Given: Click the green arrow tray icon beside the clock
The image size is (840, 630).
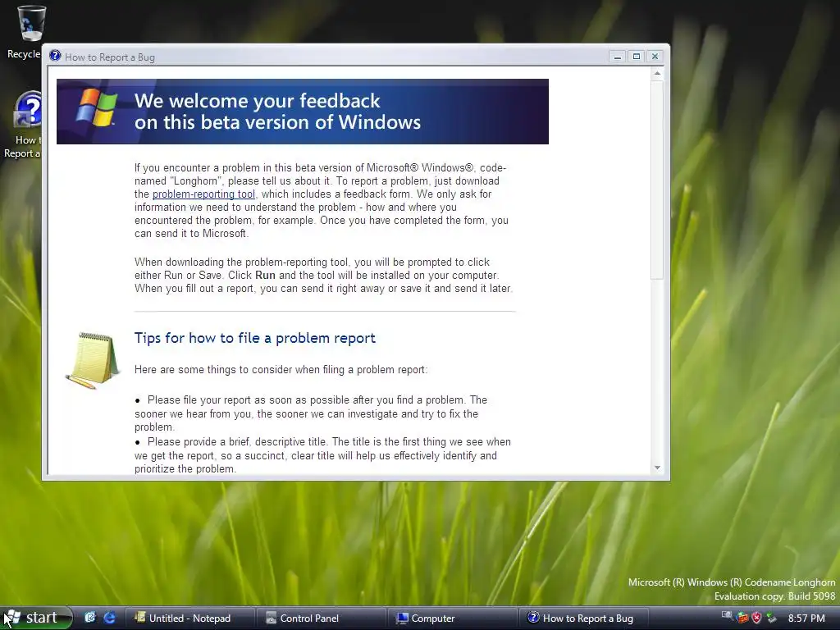Looking at the screenshot, I should point(771,618).
